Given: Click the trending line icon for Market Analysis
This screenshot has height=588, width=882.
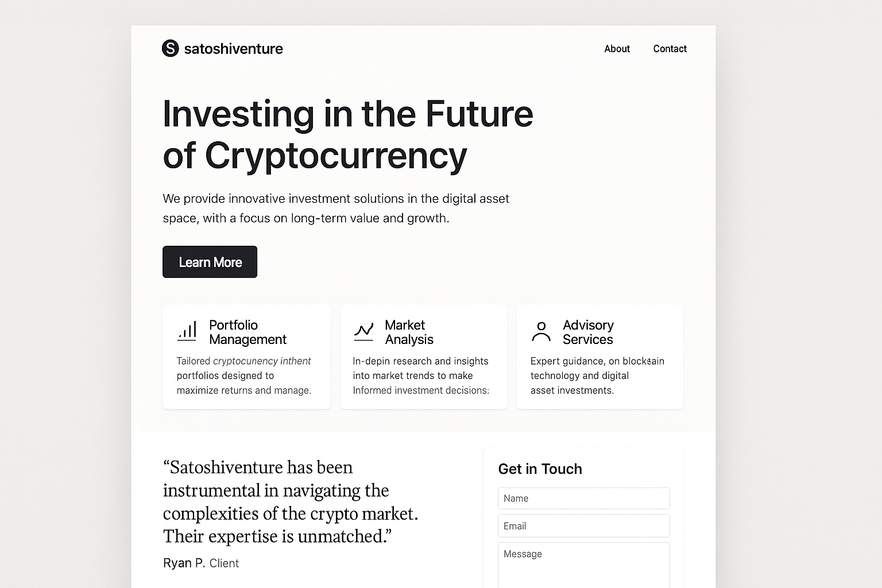Looking at the screenshot, I should (363, 331).
